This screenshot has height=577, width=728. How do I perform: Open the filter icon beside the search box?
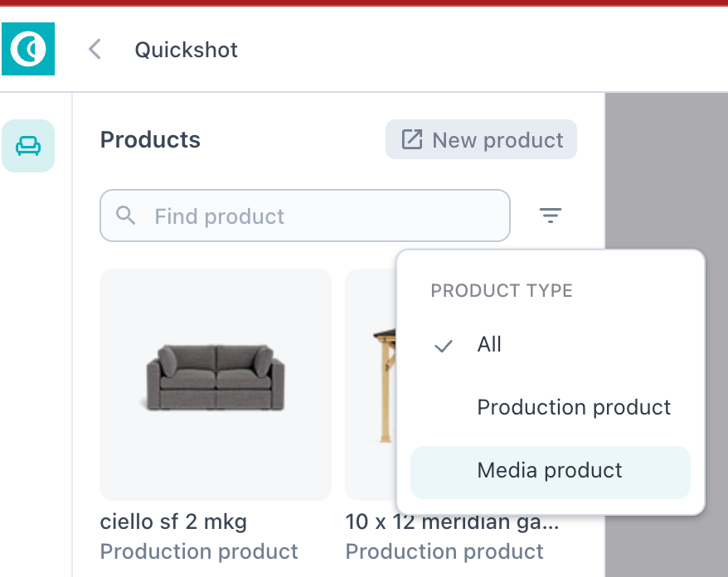click(x=551, y=216)
